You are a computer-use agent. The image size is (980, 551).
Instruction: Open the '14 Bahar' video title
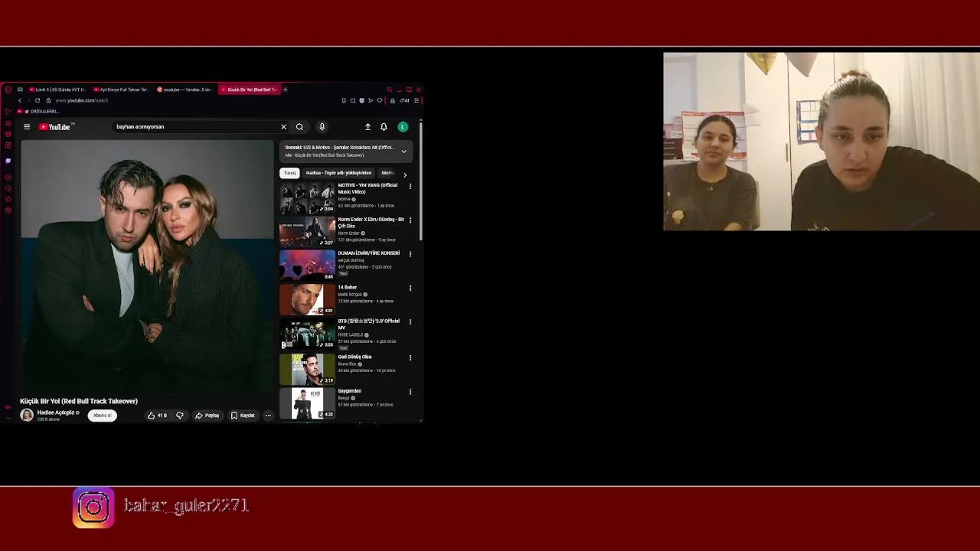(x=348, y=288)
